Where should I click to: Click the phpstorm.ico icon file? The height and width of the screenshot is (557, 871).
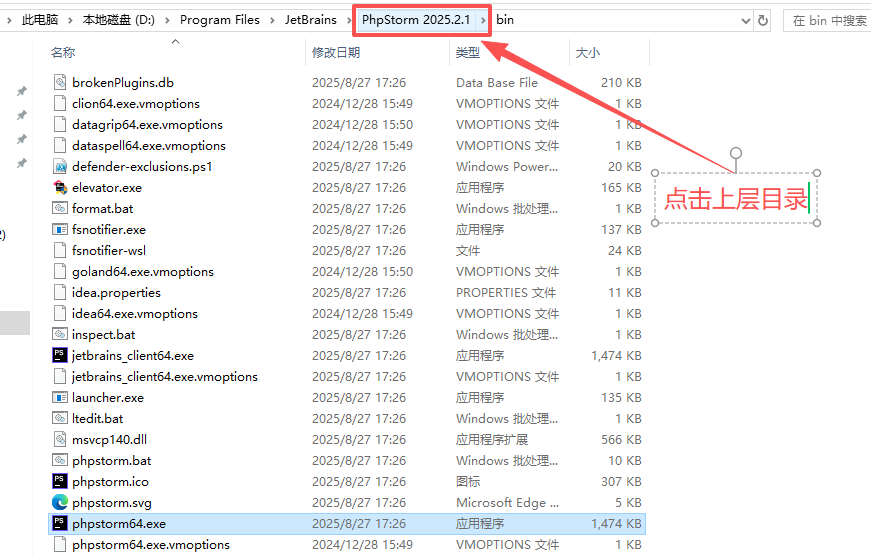point(59,481)
